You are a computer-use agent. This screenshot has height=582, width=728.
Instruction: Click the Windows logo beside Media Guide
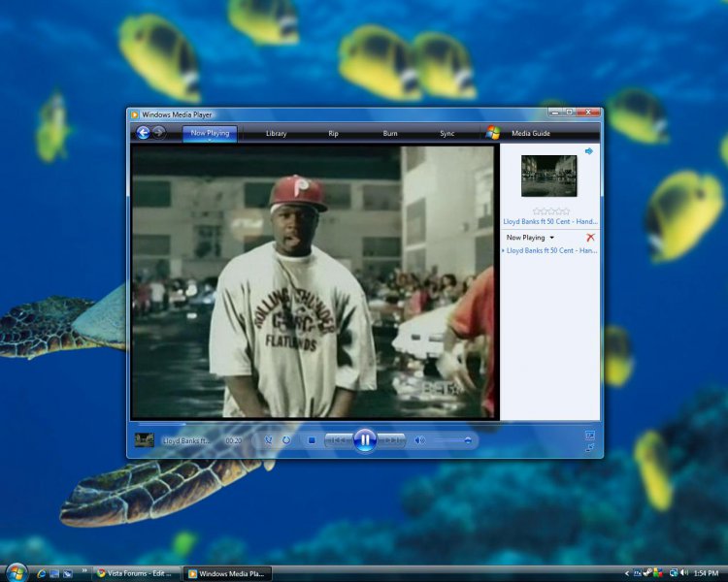(x=493, y=133)
